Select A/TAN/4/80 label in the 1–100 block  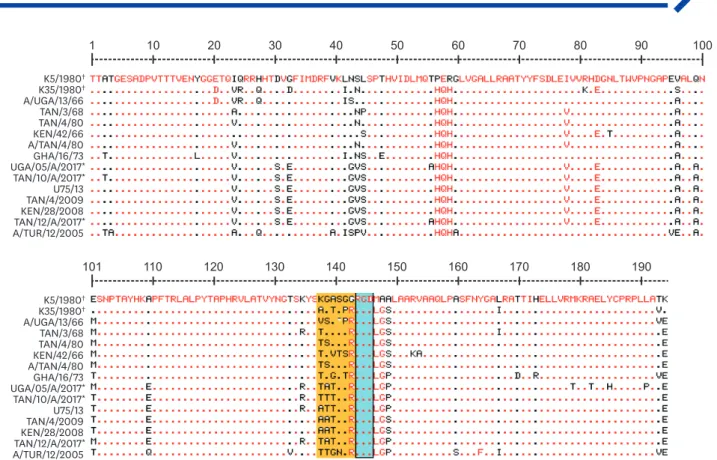coord(56,145)
